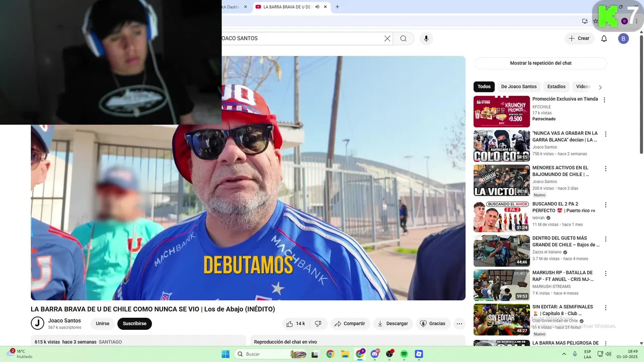Send Gracias to the creator
The height and width of the screenshot is (362, 644).
click(x=433, y=324)
